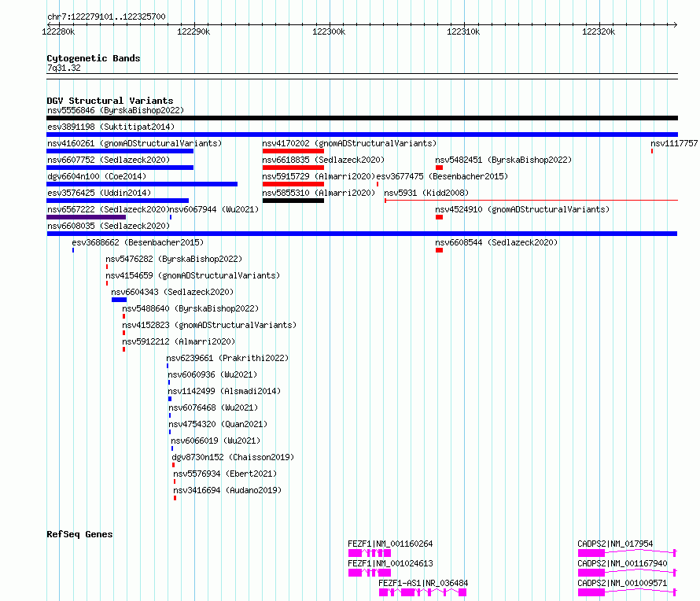Select nsv6618835 (Sedlazeck2020) label
The height and width of the screenshot is (601, 700).
323,160
